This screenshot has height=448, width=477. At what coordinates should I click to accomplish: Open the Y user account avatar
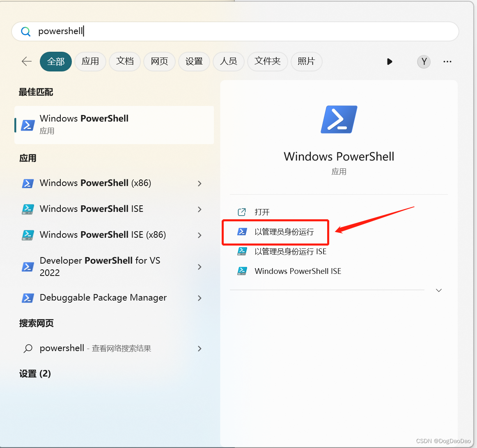click(x=424, y=62)
